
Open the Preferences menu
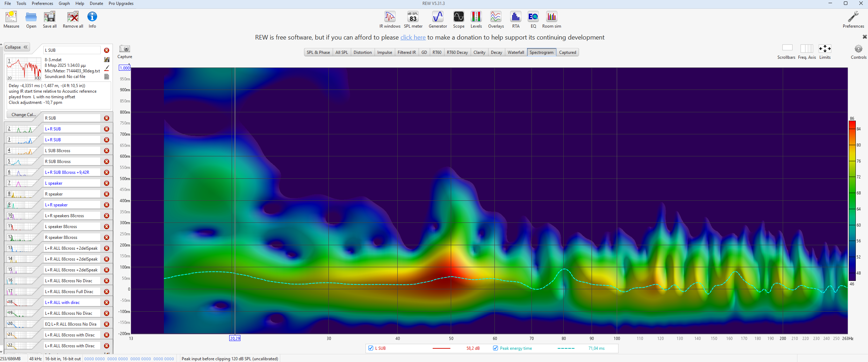[42, 3]
